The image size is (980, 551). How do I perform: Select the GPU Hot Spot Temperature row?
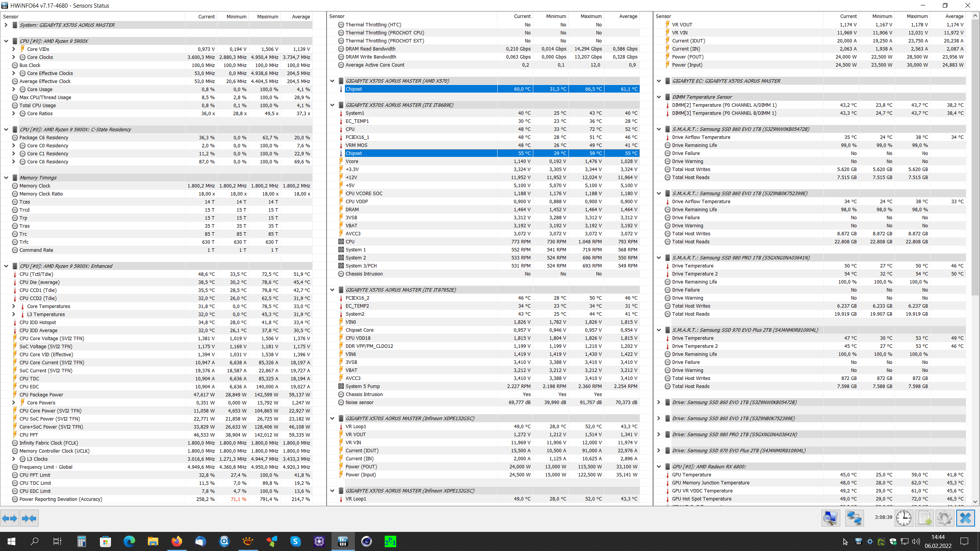point(810,499)
